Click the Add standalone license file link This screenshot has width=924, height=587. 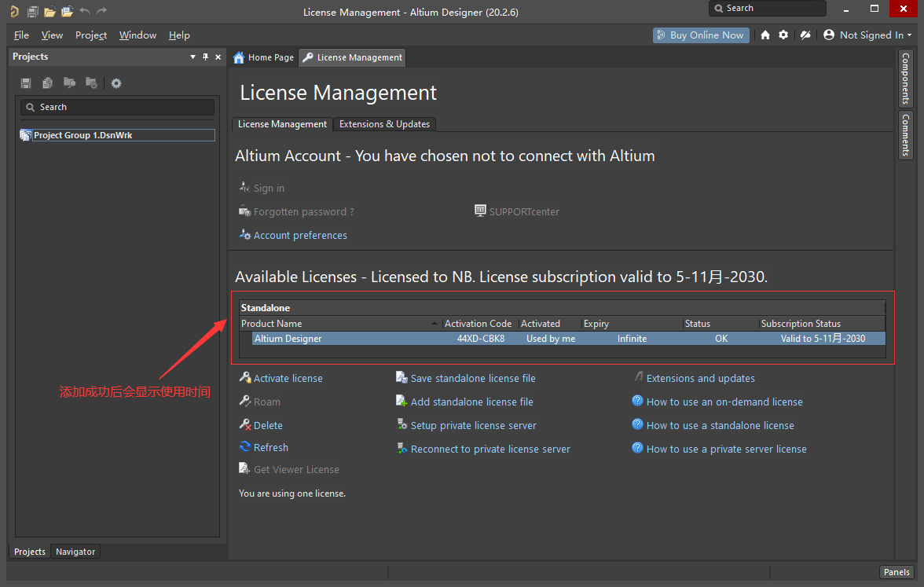click(471, 402)
